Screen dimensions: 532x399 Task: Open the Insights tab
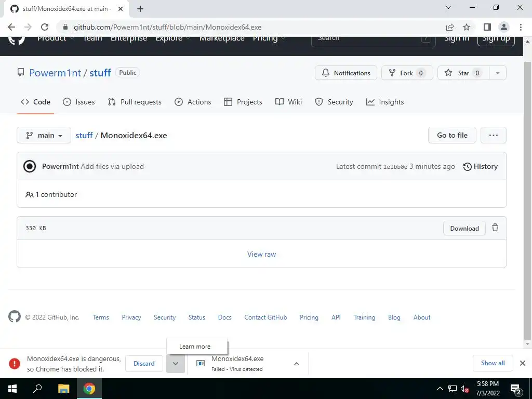pyautogui.click(x=385, y=102)
